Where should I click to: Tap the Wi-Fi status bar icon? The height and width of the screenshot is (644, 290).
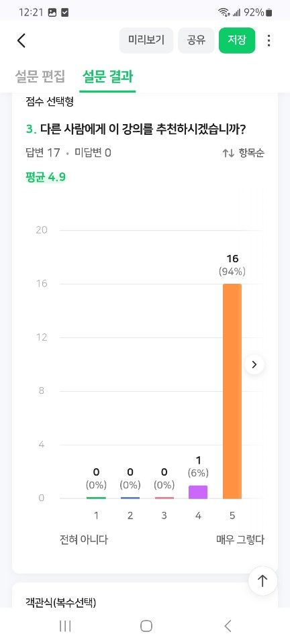pyautogui.click(x=224, y=12)
